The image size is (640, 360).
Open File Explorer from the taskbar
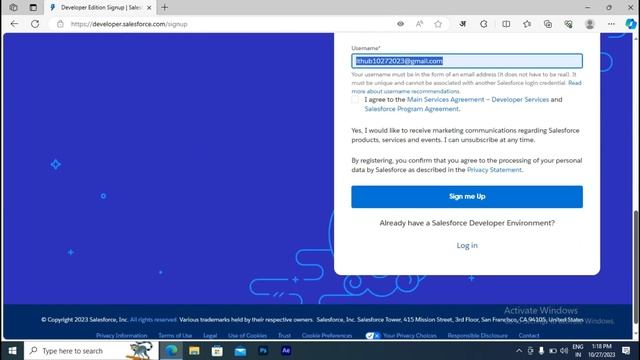(194, 351)
